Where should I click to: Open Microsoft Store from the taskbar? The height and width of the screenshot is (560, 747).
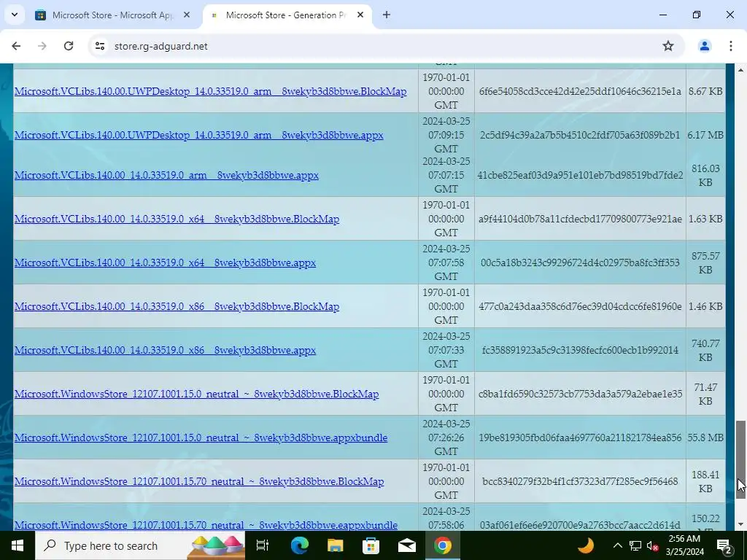click(x=371, y=545)
